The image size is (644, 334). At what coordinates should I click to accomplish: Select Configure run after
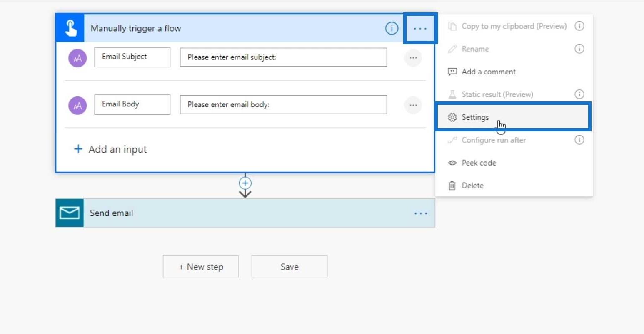[x=514, y=140]
